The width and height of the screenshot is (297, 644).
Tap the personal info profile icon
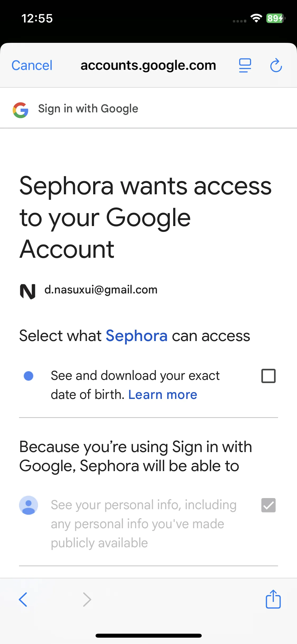[29, 505]
